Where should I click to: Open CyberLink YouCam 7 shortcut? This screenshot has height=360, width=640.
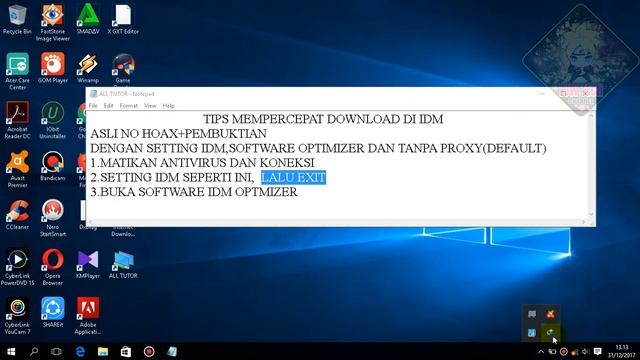point(17,316)
